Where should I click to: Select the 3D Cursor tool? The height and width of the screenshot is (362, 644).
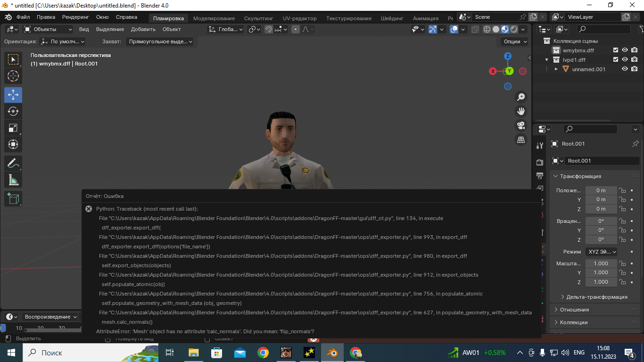tap(13, 76)
